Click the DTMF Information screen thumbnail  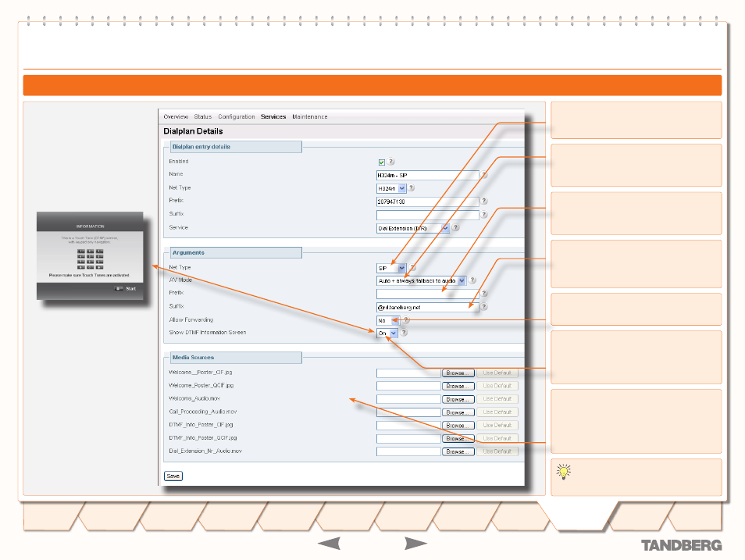click(90, 255)
